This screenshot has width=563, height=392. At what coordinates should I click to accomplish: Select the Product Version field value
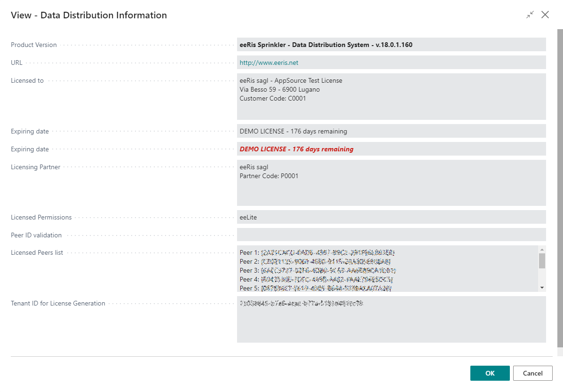(x=325, y=45)
